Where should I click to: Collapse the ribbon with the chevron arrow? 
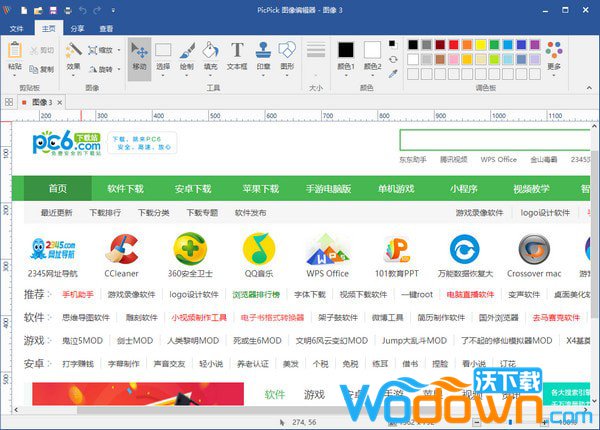point(591,88)
